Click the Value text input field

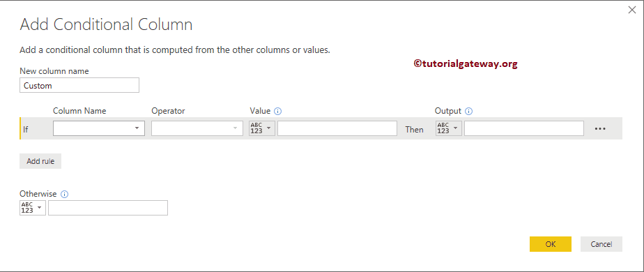click(337, 128)
